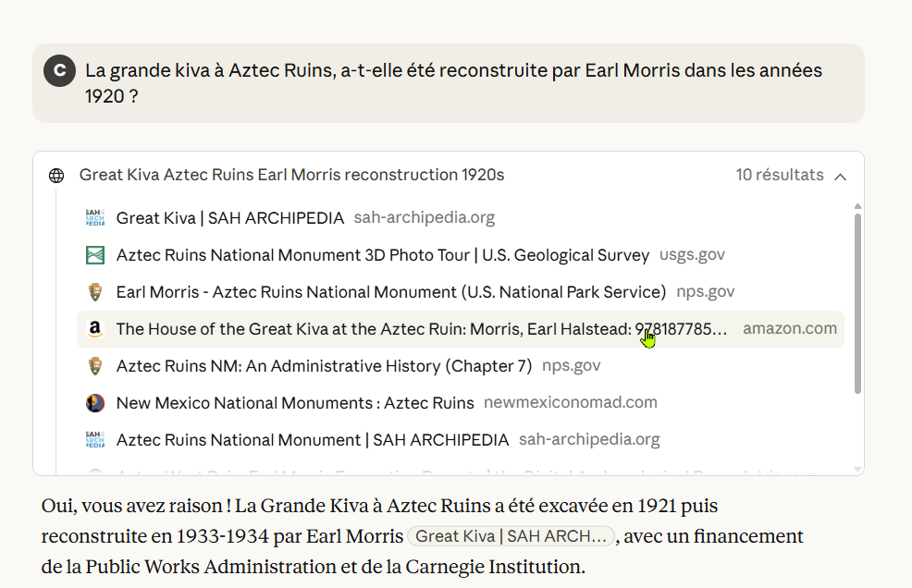Image resolution: width=912 pixels, height=588 pixels.
Task: Open 'New Mexico National Monuments : Aztec Ruins' result
Action: (294, 403)
